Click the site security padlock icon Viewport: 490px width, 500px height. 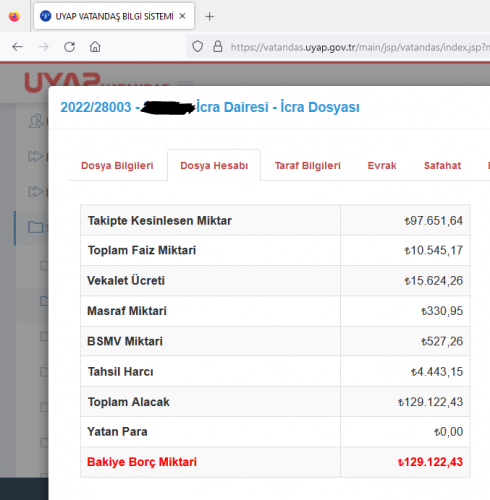coord(218,46)
